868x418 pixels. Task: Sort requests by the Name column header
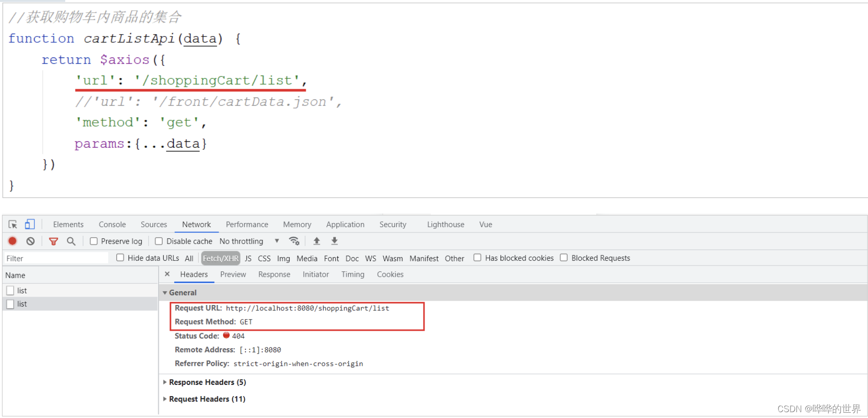point(80,275)
